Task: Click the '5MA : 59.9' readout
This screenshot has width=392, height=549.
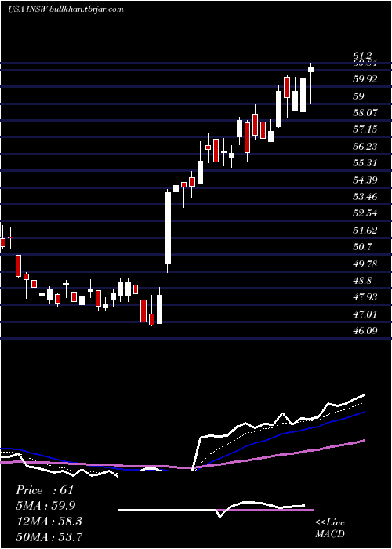Action: pos(45,506)
